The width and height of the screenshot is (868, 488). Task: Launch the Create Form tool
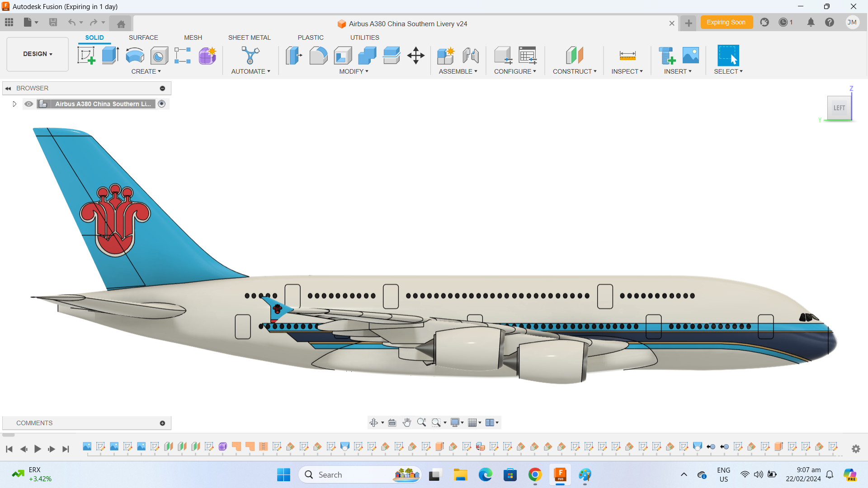(207, 55)
